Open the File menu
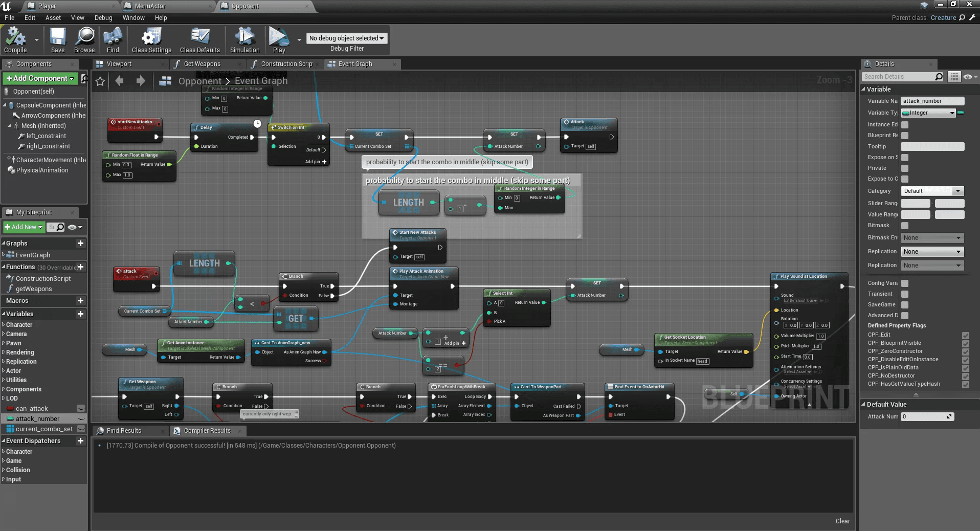The image size is (980, 531). point(9,18)
